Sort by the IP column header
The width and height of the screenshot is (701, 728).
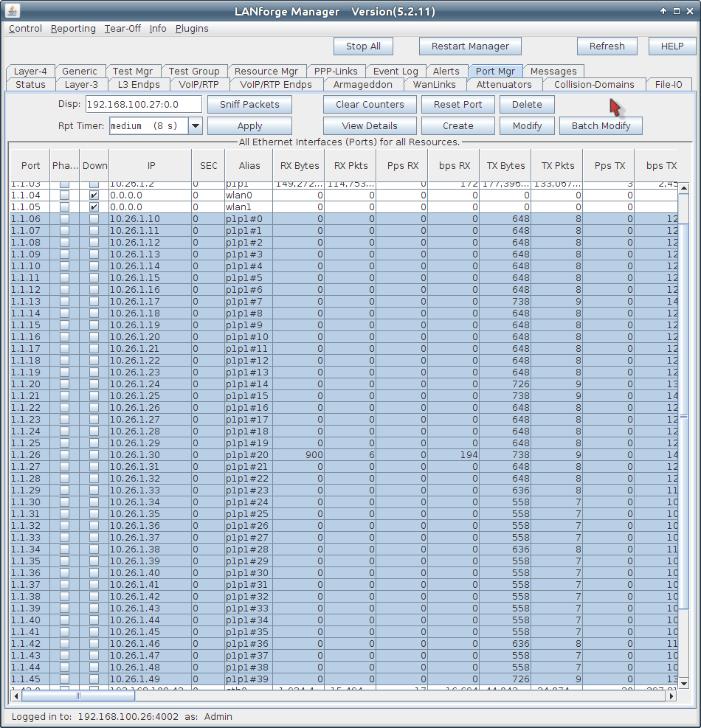pyautogui.click(x=151, y=166)
